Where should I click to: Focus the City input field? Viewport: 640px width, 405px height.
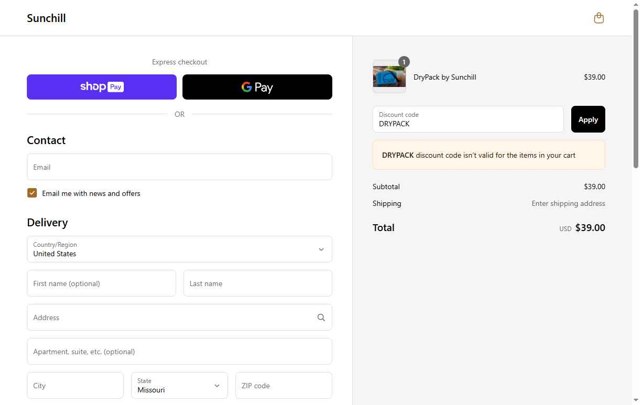pyautogui.click(x=75, y=385)
